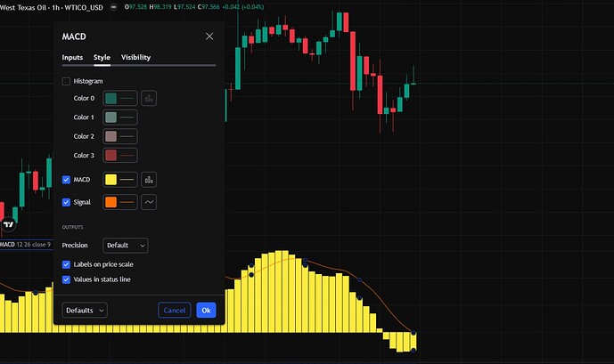
Task: Disable Labels on price scale
Action: (x=66, y=264)
